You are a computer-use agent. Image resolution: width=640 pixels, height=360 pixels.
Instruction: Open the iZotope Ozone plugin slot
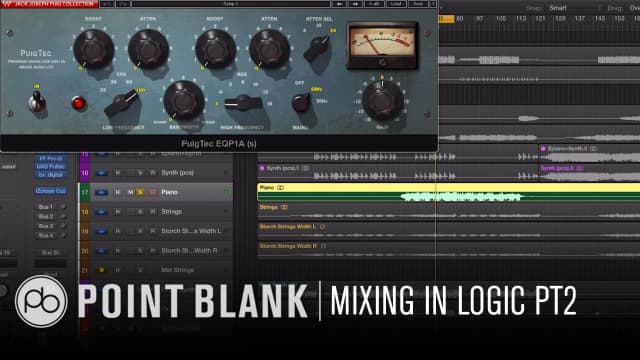pyautogui.click(x=51, y=191)
